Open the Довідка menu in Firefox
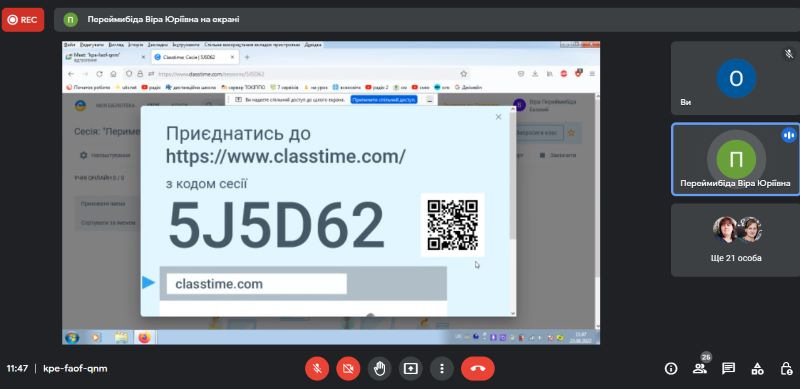The image size is (800, 389). (x=313, y=45)
